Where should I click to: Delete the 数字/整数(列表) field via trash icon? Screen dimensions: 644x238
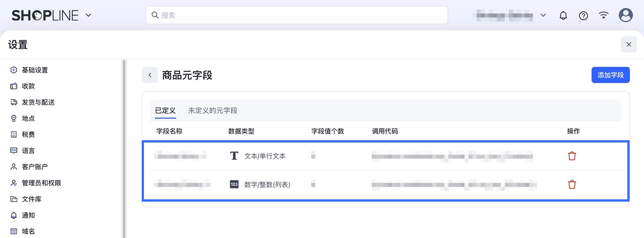click(572, 185)
